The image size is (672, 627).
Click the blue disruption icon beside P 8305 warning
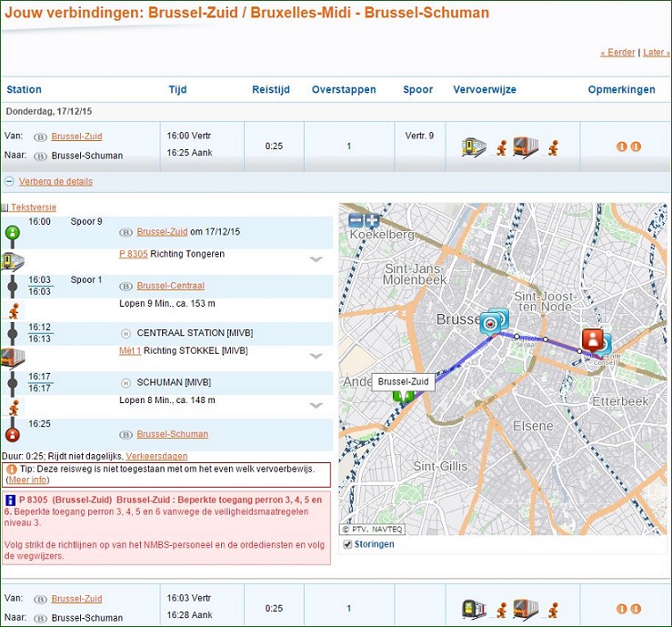tap(10, 501)
